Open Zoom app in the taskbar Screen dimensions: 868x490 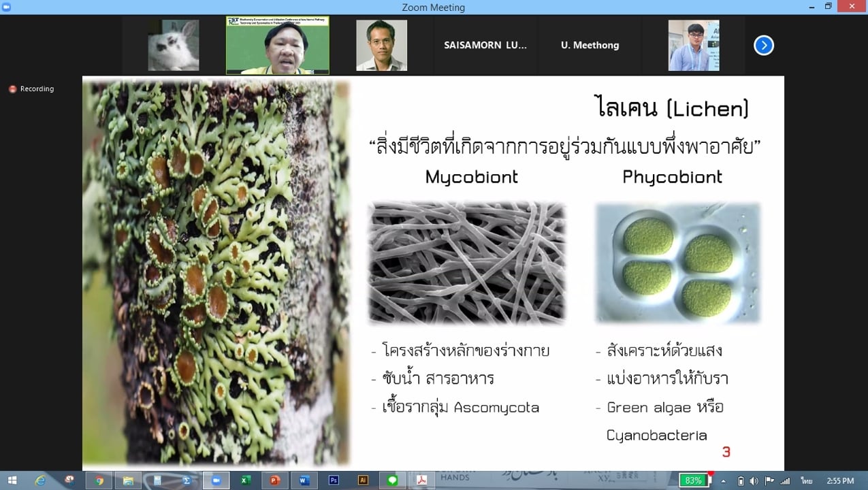pyautogui.click(x=216, y=480)
